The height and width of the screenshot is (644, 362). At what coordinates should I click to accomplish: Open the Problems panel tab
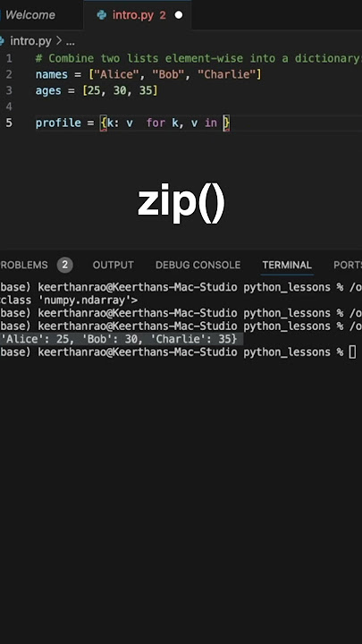(23, 265)
